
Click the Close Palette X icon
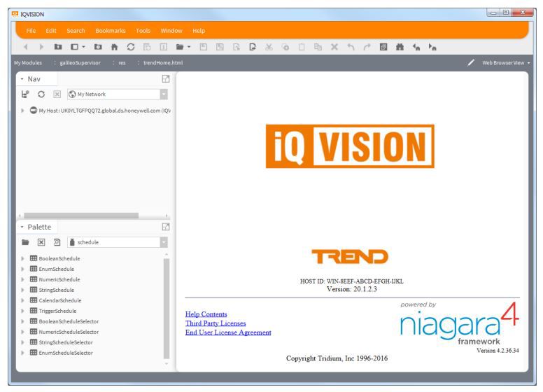click(41, 242)
